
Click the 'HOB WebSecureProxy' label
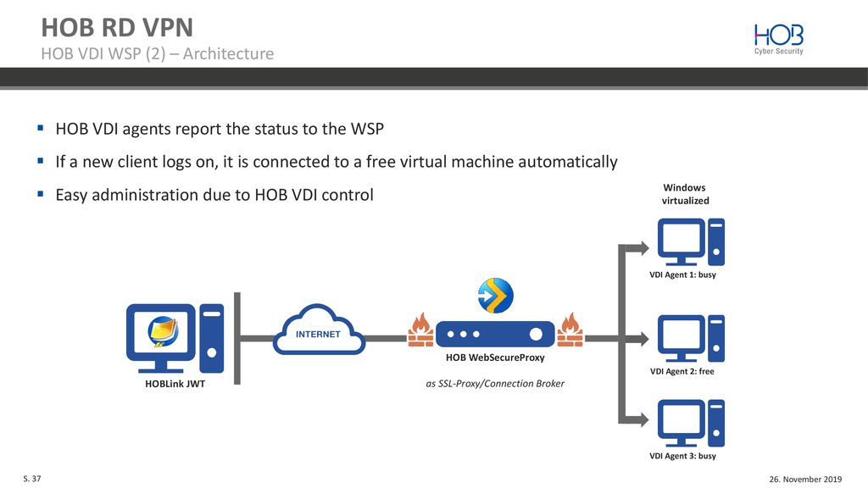click(x=495, y=358)
